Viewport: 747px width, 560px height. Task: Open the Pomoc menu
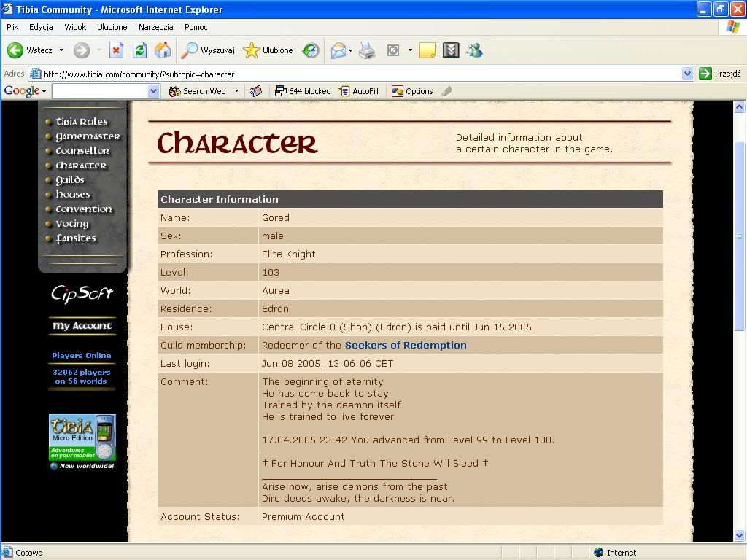[x=196, y=27]
